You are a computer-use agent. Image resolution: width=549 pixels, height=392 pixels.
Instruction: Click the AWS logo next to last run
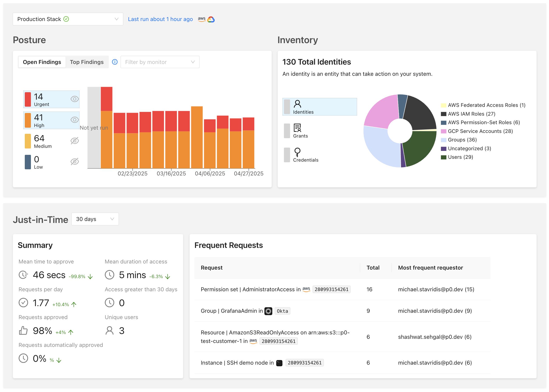coord(201,19)
